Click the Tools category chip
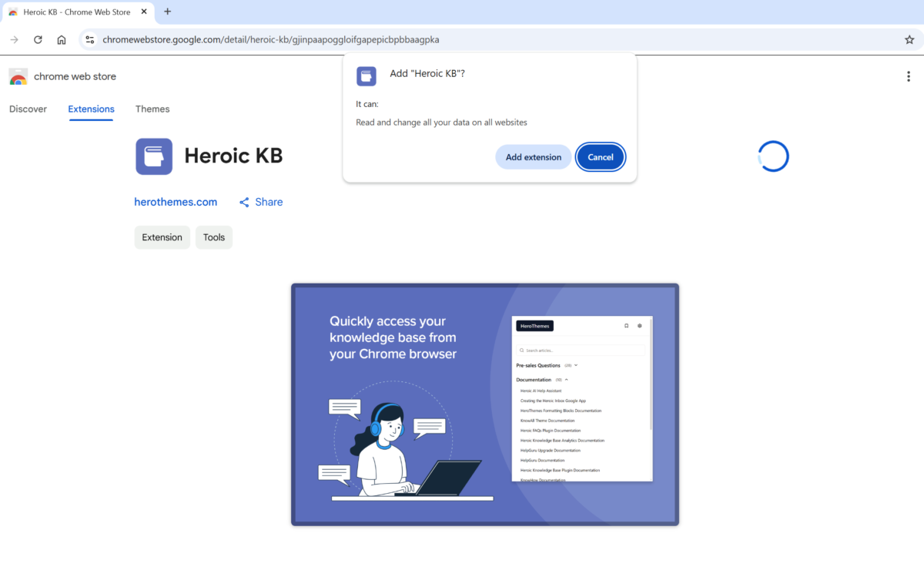This screenshot has height=577, width=924. coord(214,237)
